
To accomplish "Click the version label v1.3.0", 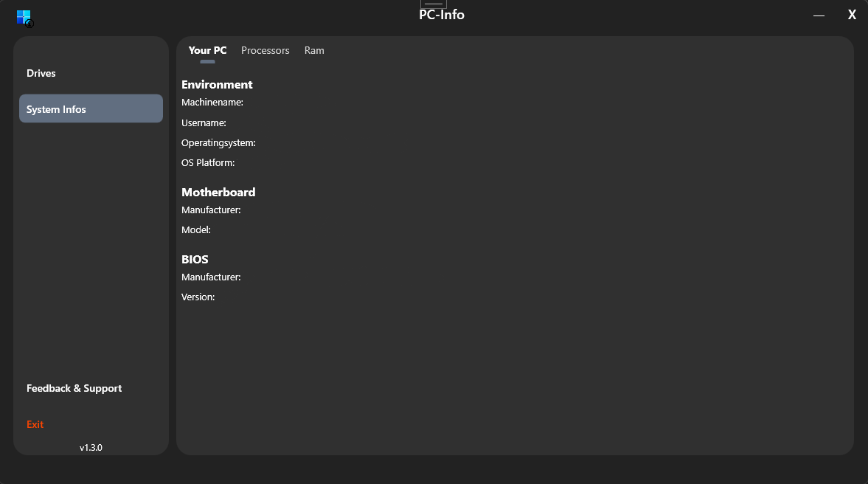I will (90, 447).
